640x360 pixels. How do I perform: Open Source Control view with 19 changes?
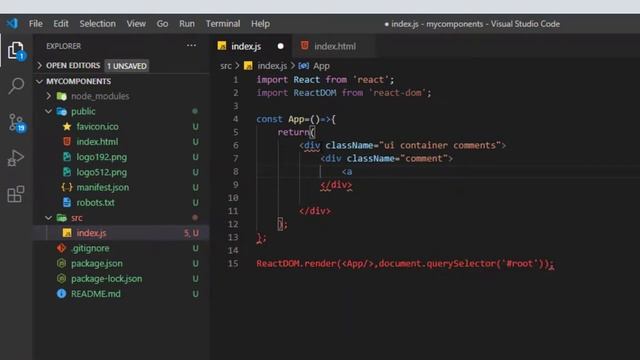16,122
